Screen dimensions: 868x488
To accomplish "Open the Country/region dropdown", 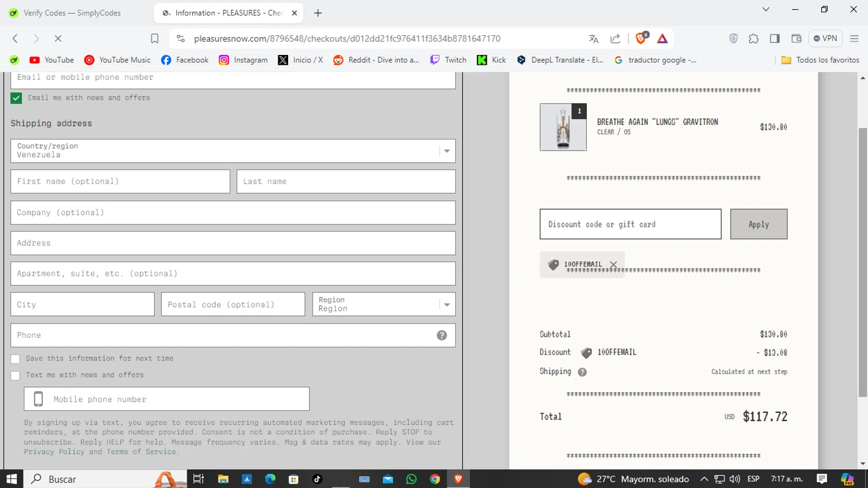I will [x=233, y=151].
